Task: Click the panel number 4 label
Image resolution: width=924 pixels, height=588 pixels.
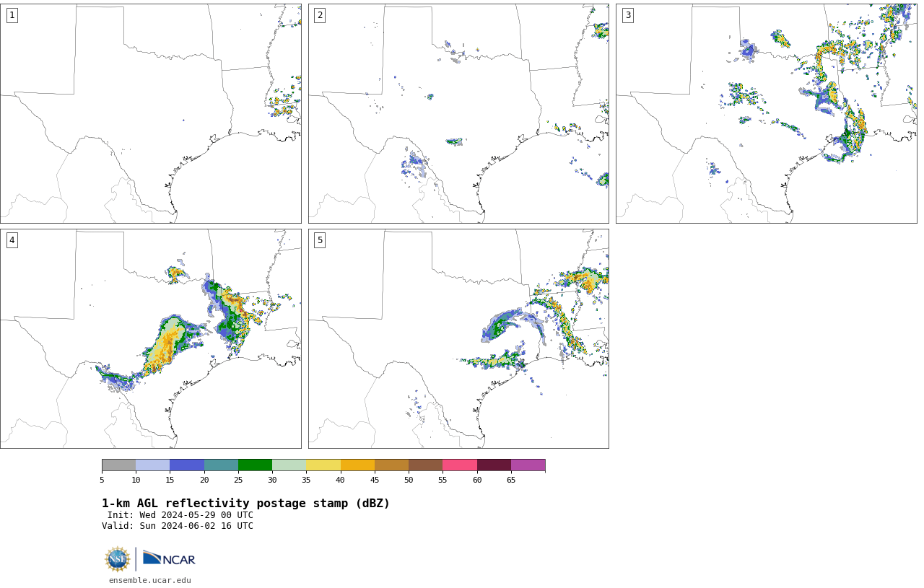Action: point(12,240)
